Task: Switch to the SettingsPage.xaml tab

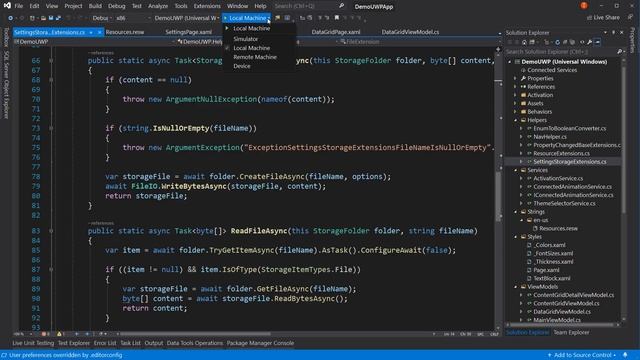Action: [x=189, y=32]
